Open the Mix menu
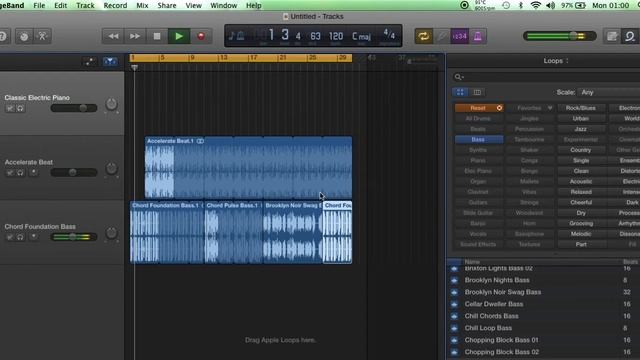Viewport: 640px width, 360px height. [142, 5]
